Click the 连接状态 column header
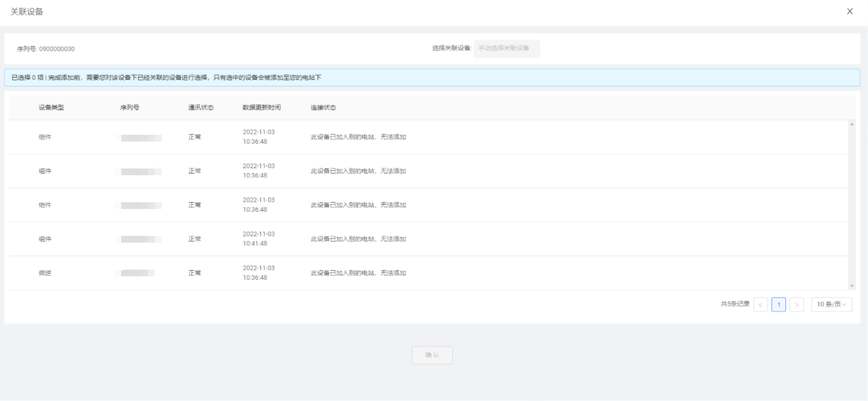Image resolution: width=868 pixels, height=401 pixels. click(x=323, y=107)
